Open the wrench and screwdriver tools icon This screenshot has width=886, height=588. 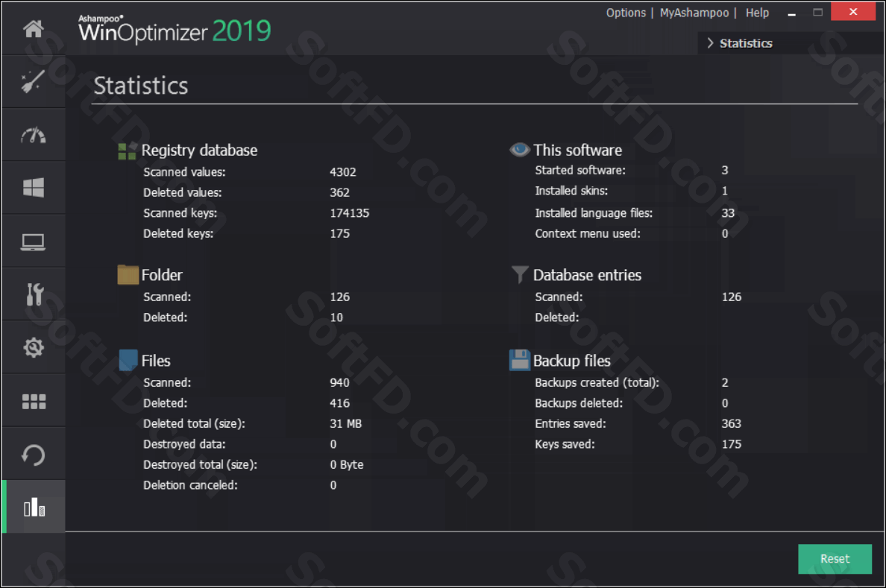pos(34,294)
